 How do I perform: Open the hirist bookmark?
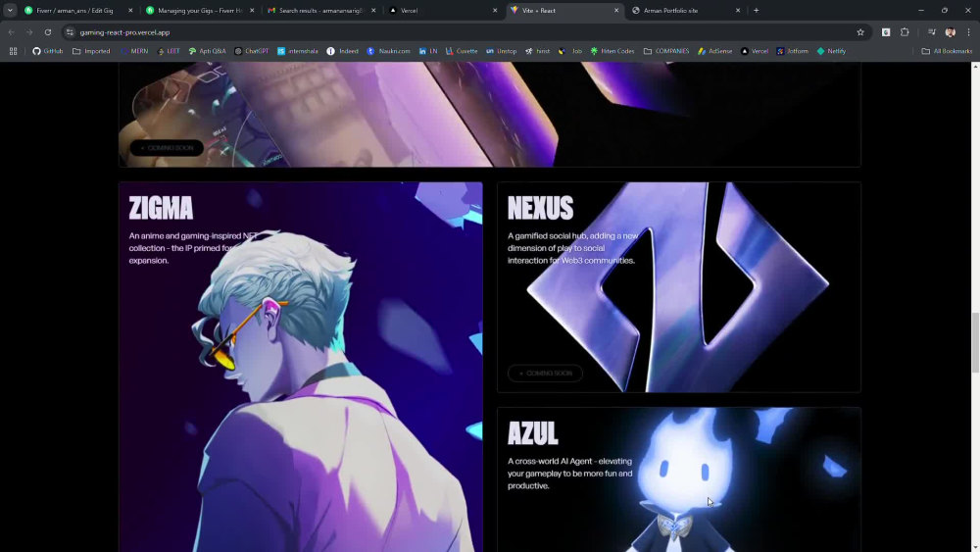click(x=537, y=51)
